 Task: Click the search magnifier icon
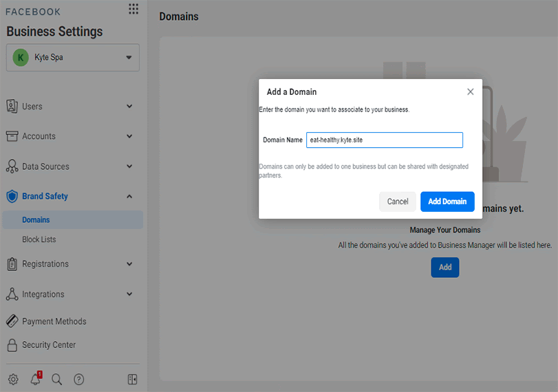tap(56, 379)
